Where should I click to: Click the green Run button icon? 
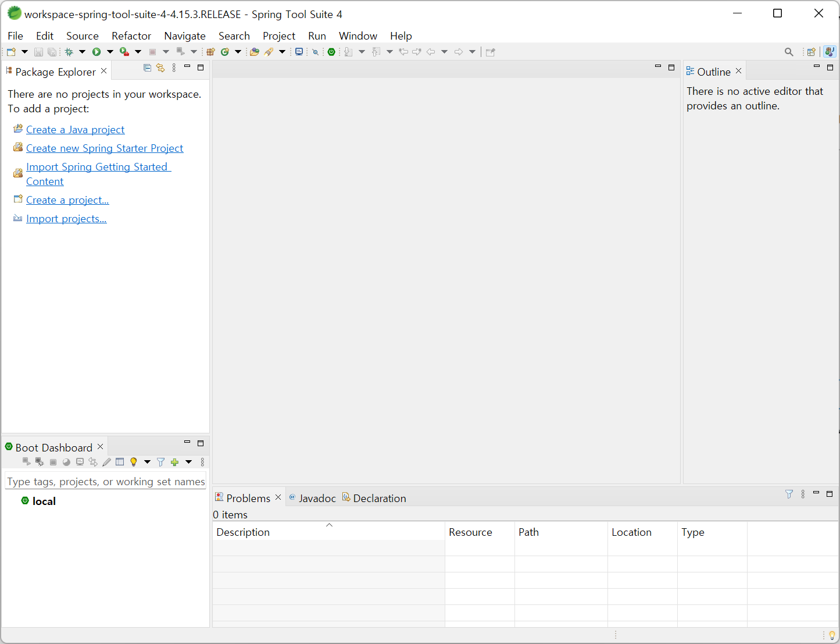(96, 52)
